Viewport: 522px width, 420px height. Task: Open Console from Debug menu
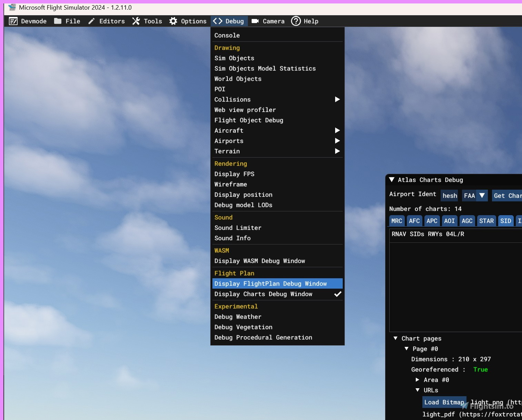click(227, 35)
